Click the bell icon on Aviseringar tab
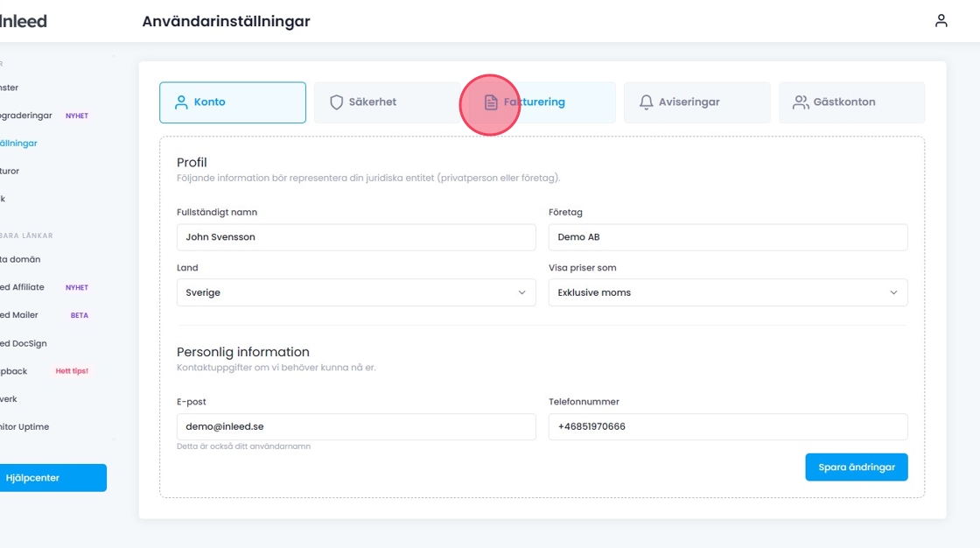This screenshot has width=980, height=548. click(647, 102)
